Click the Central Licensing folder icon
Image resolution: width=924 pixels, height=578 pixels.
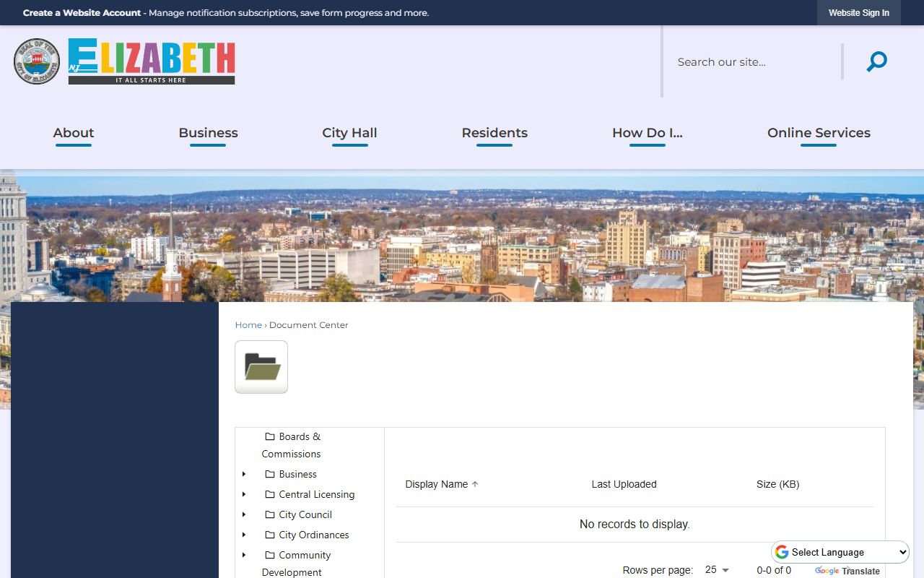click(x=270, y=494)
